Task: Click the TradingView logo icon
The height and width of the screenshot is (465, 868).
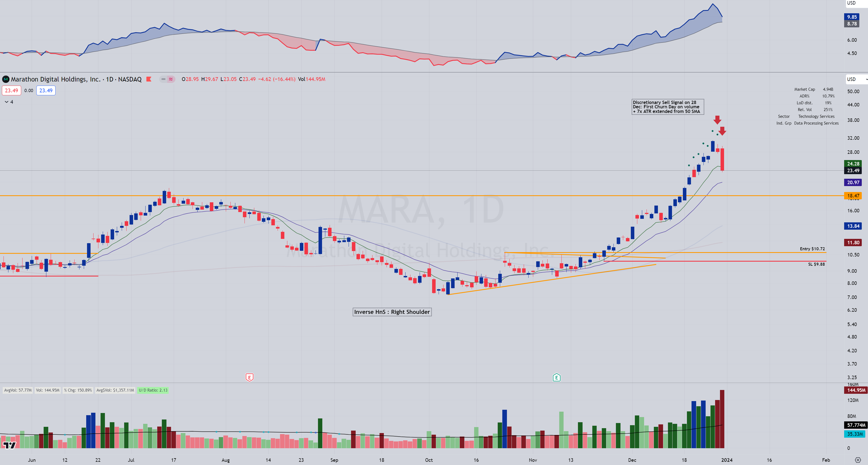Action: click(x=9, y=445)
